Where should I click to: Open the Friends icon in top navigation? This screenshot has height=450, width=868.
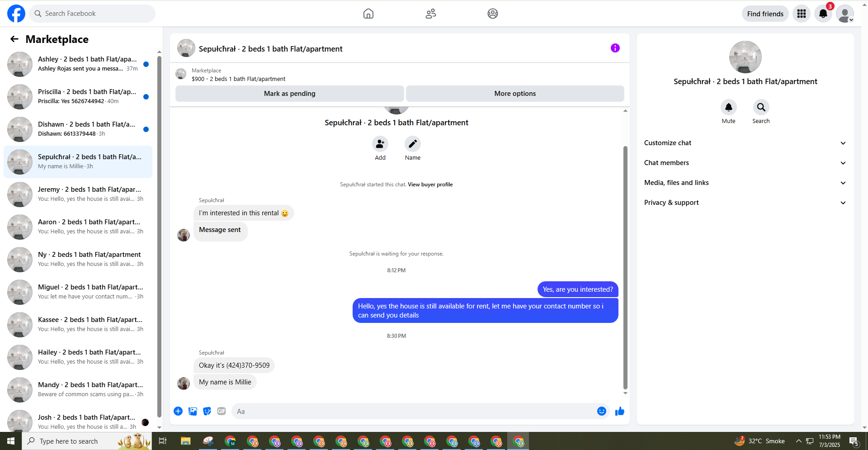[431, 14]
